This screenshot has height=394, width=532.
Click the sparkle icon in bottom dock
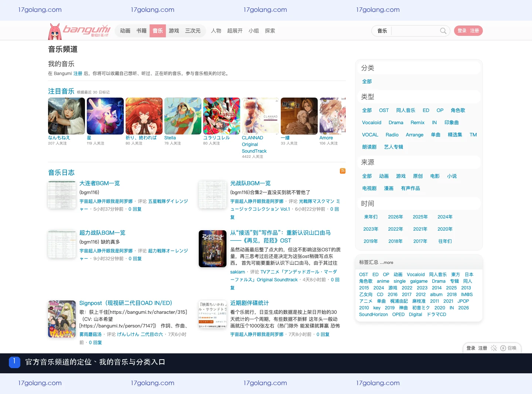coord(494,348)
